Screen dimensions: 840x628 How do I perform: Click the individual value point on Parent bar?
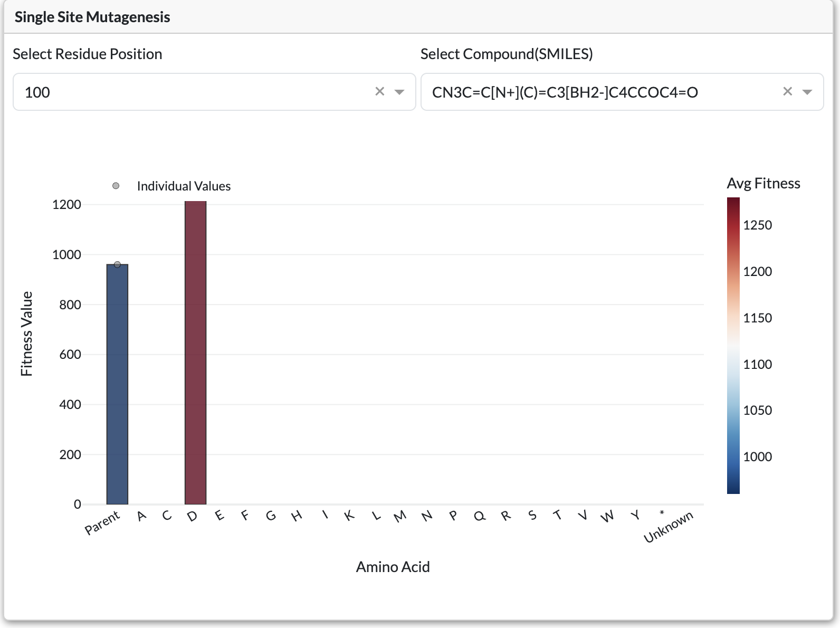(117, 264)
